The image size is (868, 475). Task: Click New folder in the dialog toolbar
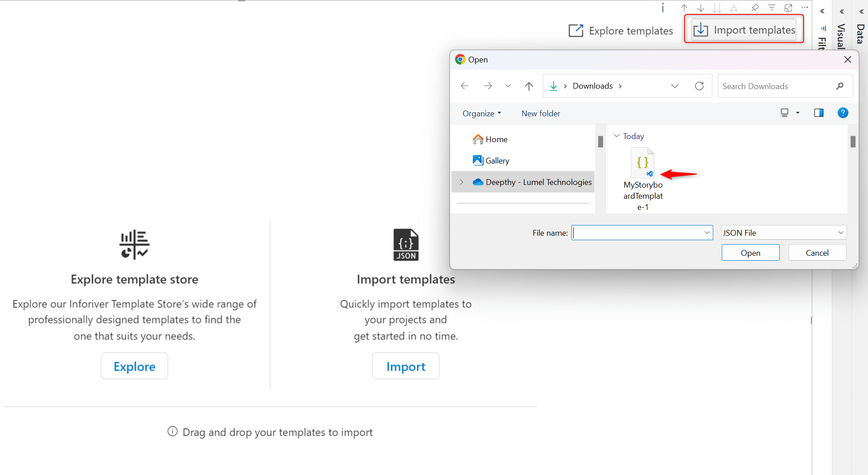(x=541, y=113)
